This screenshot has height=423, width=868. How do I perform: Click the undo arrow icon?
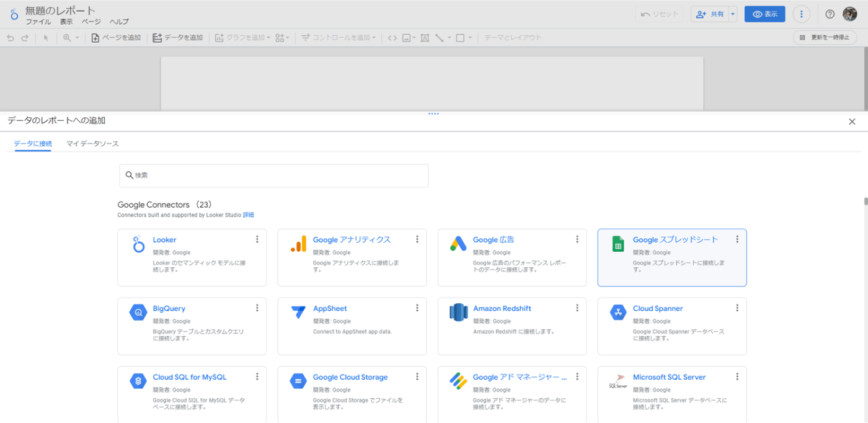tap(11, 38)
